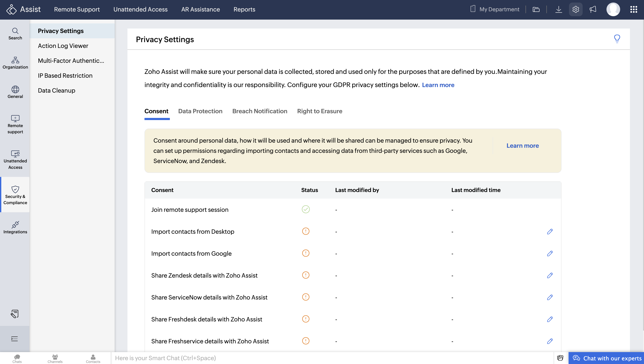Open the file transfer folder icon

(536, 10)
